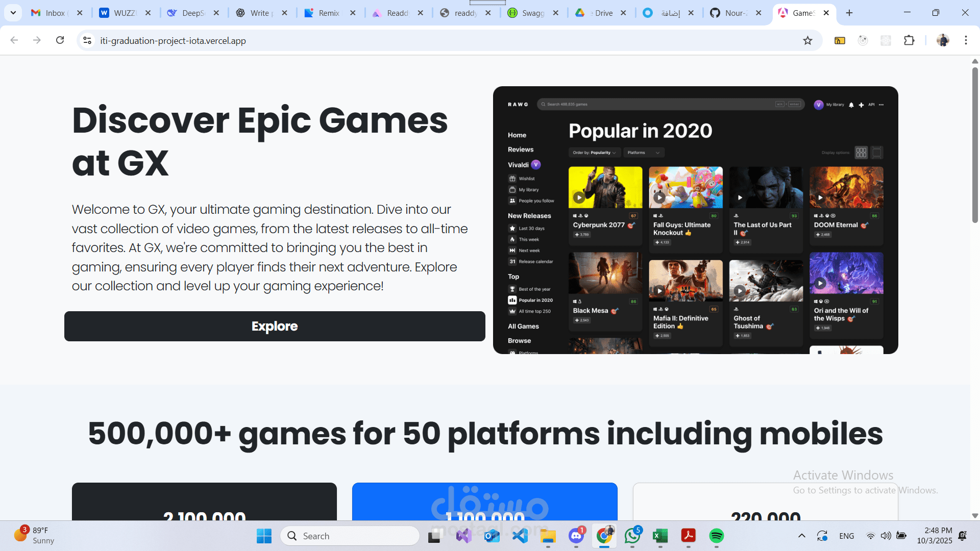The height and width of the screenshot is (551, 980).
Task: Go forward in browser history
Action: 37,40
